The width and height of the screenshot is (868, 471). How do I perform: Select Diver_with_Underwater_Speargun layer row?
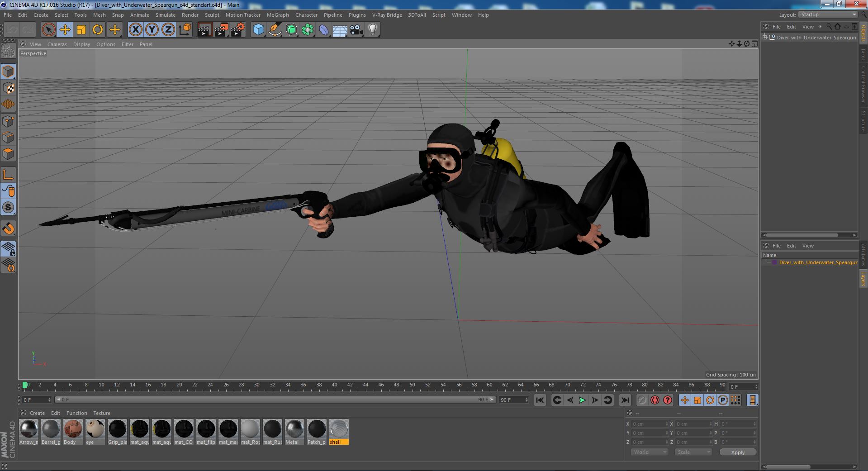(810, 262)
